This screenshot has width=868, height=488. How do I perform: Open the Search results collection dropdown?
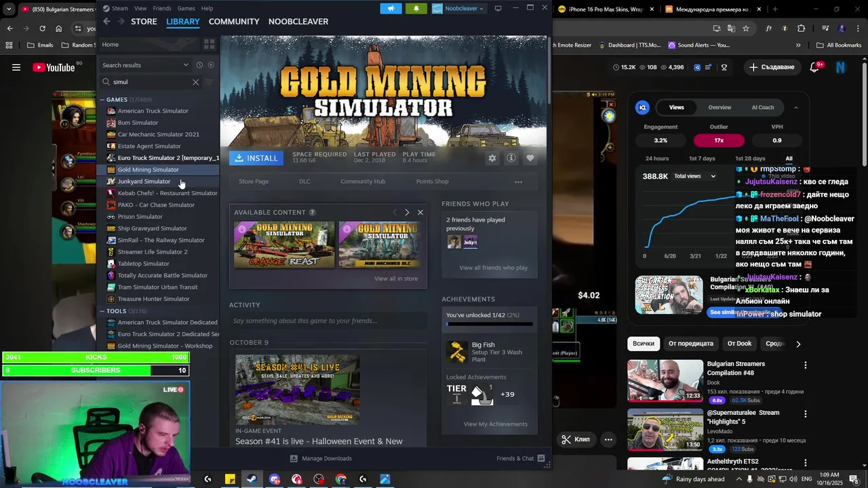coord(145,65)
